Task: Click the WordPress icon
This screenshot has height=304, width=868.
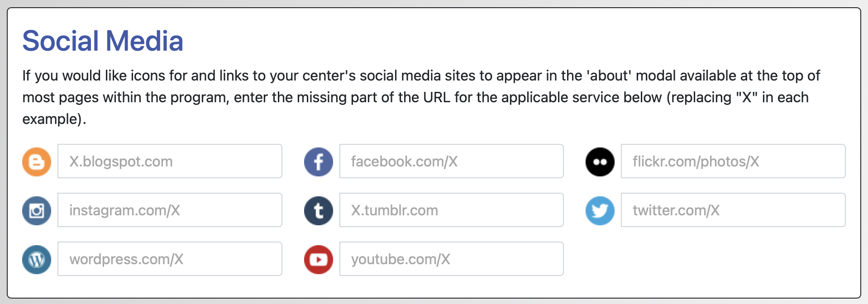Action: 37,260
